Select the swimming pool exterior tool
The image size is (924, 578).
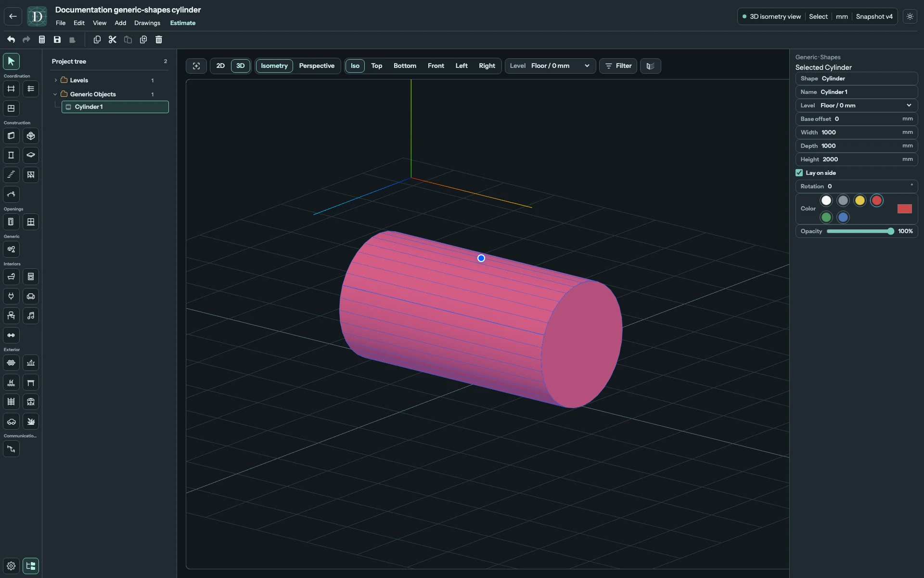pyautogui.click(x=11, y=382)
